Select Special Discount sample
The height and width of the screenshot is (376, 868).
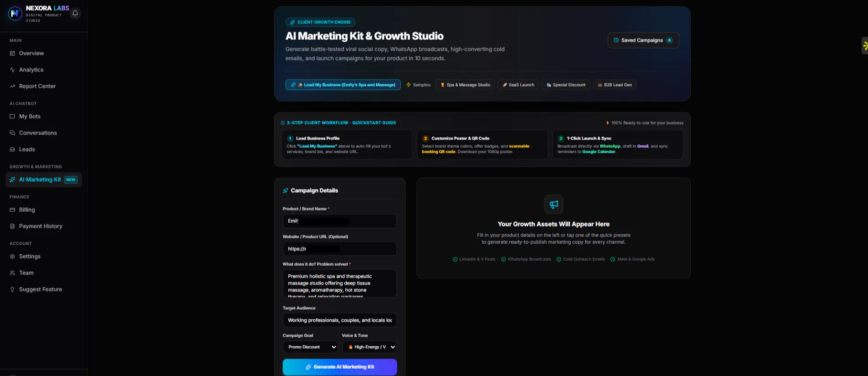[566, 85]
